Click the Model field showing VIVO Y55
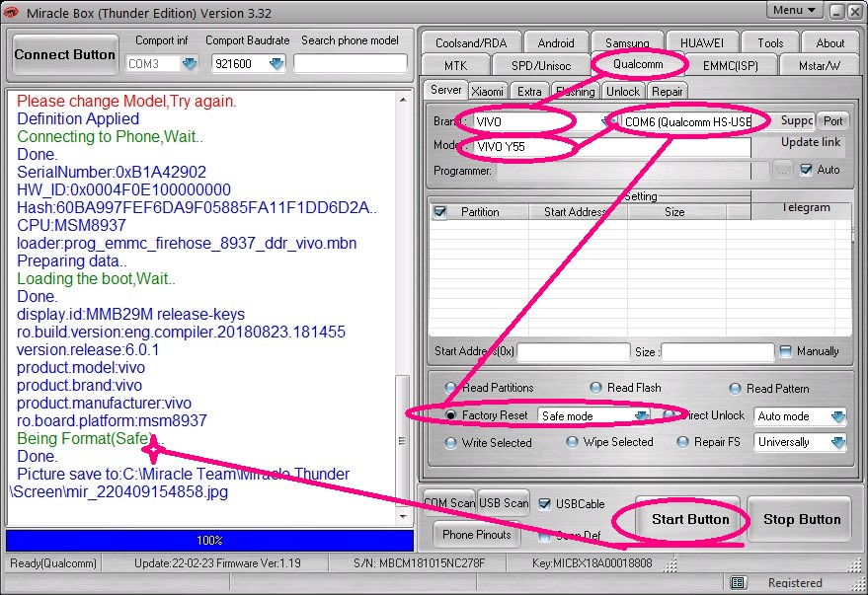The width and height of the screenshot is (868, 595). (x=611, y=147)
